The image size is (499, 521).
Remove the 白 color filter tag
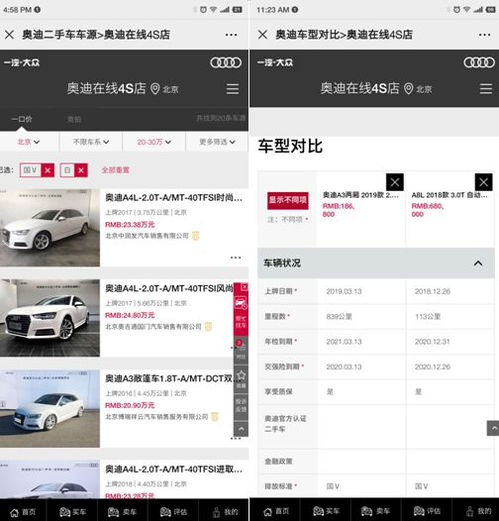(x=81, y=170)
